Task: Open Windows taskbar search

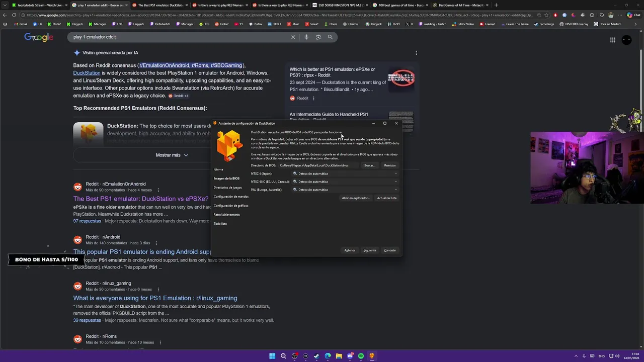Action: (283, 356)
